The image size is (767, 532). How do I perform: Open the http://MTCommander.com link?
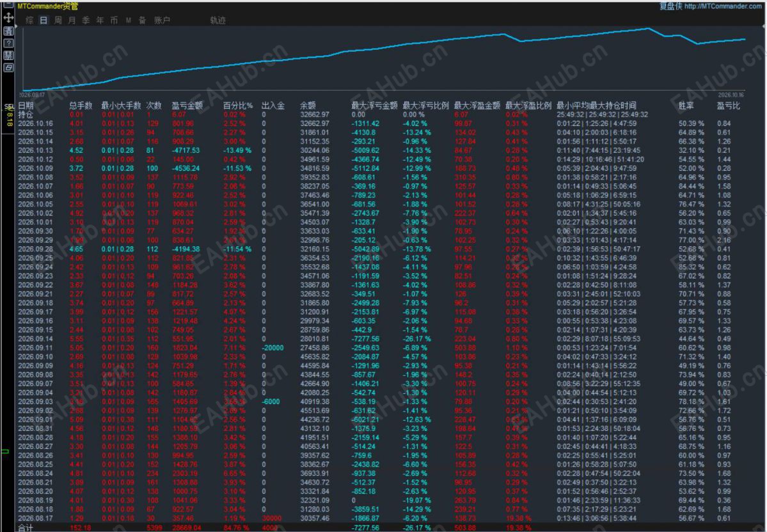click(723, 6)
